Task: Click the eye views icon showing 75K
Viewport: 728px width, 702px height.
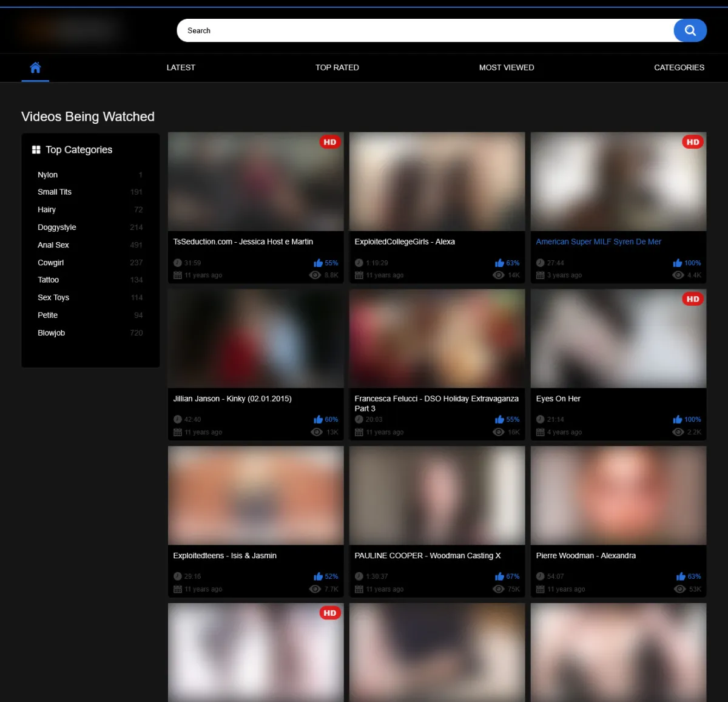Action: tap(499, 589)
